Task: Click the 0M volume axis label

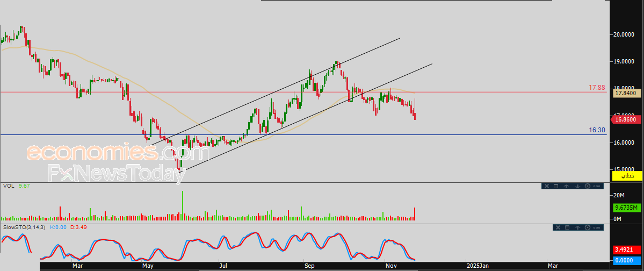Action: [x=617, y=219]
